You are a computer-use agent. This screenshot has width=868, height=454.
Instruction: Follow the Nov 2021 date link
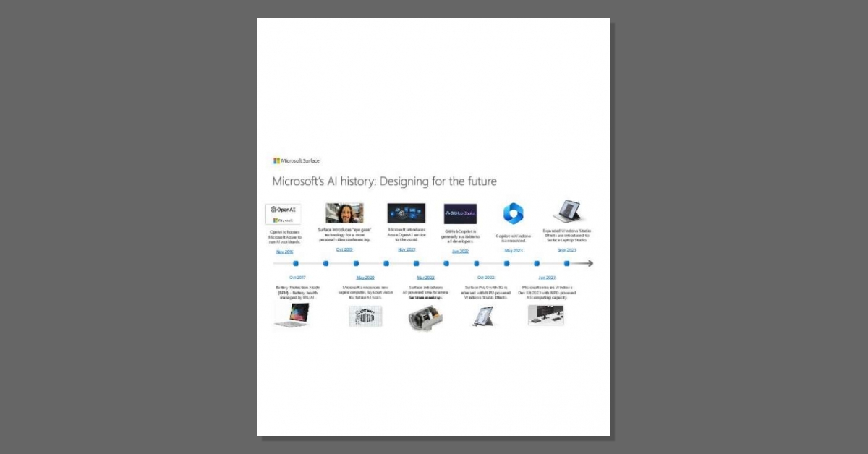click(407, 249)
